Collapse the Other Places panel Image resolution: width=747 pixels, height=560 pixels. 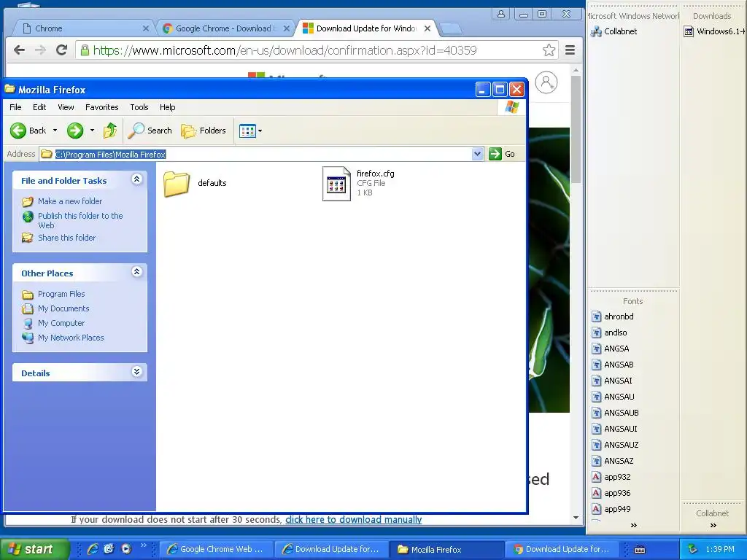point(136,272)
